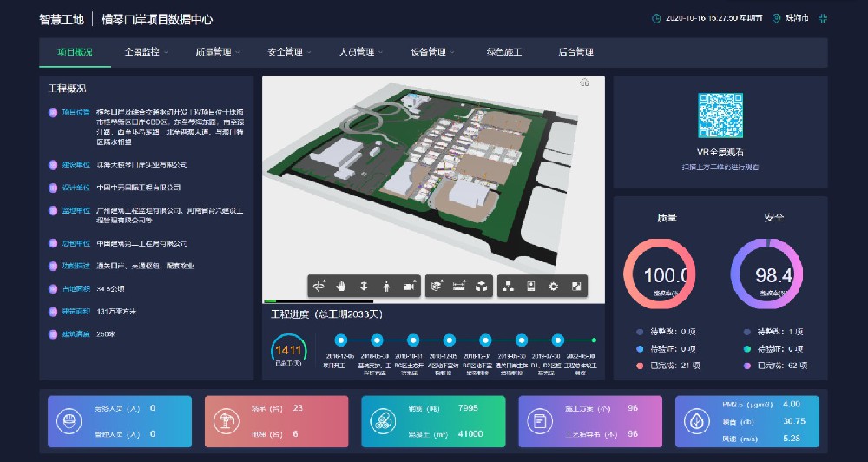Toggle the section box cube tool
Screen dimensions: 868x462
[x=437, y=286]
